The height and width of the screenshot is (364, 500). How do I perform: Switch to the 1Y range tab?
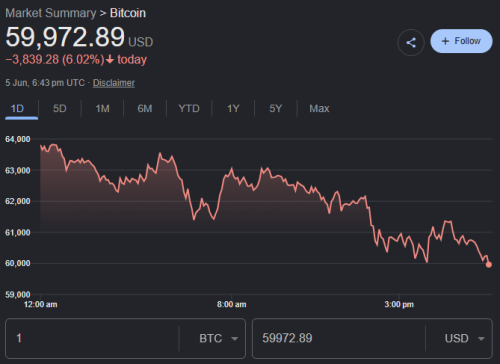point(233,108)
